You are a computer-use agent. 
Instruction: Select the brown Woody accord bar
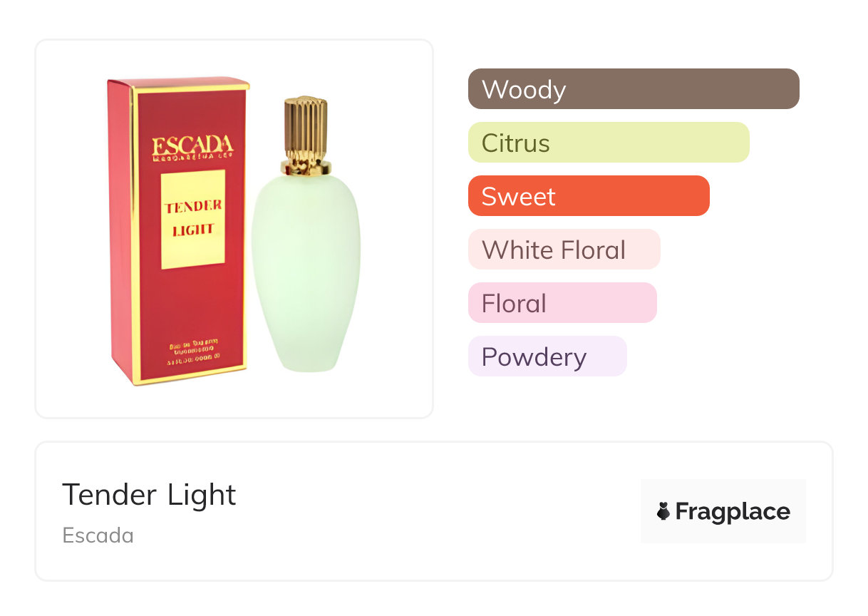click(x=633, y=89)
